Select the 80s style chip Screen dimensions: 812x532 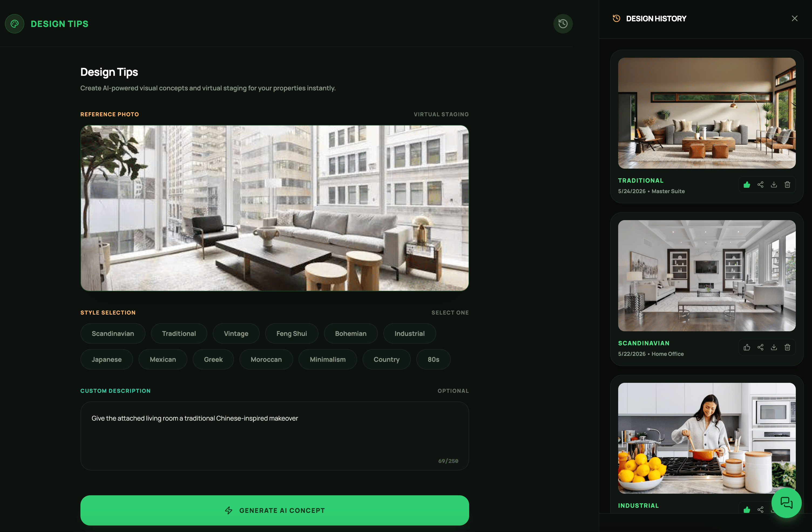coord(433,359)
